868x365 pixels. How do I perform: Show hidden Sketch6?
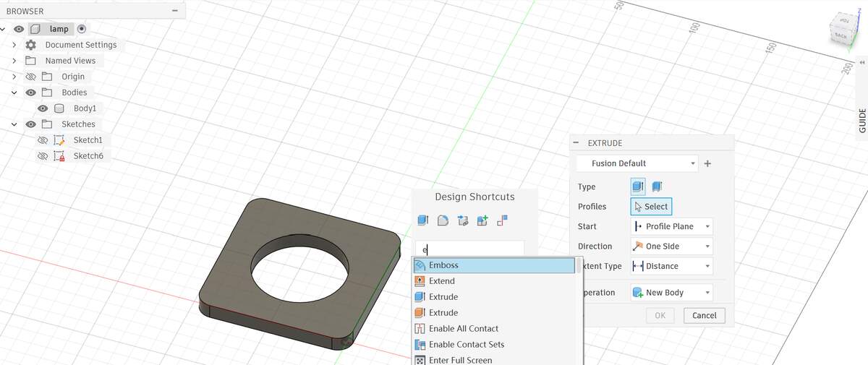(x=43, y=156)
